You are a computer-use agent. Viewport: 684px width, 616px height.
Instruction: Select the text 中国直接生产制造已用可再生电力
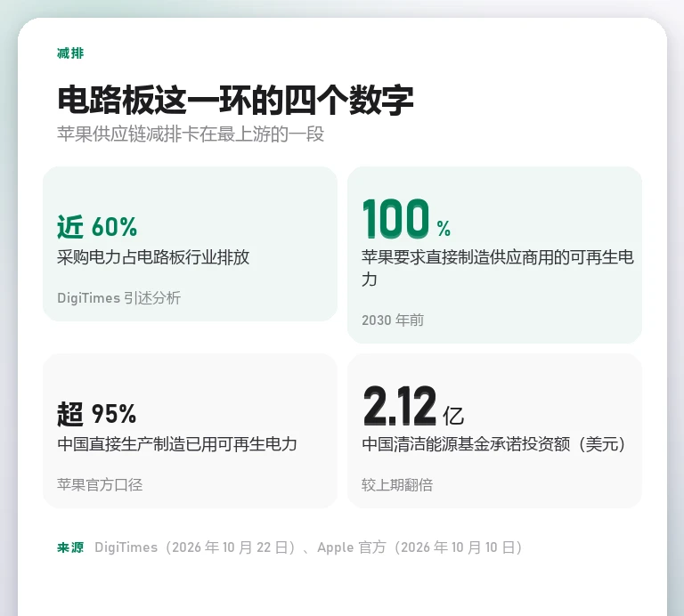[x=176, y=444]
